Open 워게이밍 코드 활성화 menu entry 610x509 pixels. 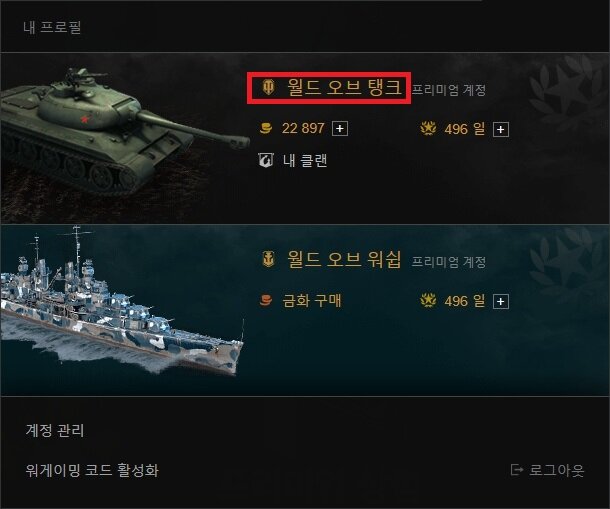point(92,470)
